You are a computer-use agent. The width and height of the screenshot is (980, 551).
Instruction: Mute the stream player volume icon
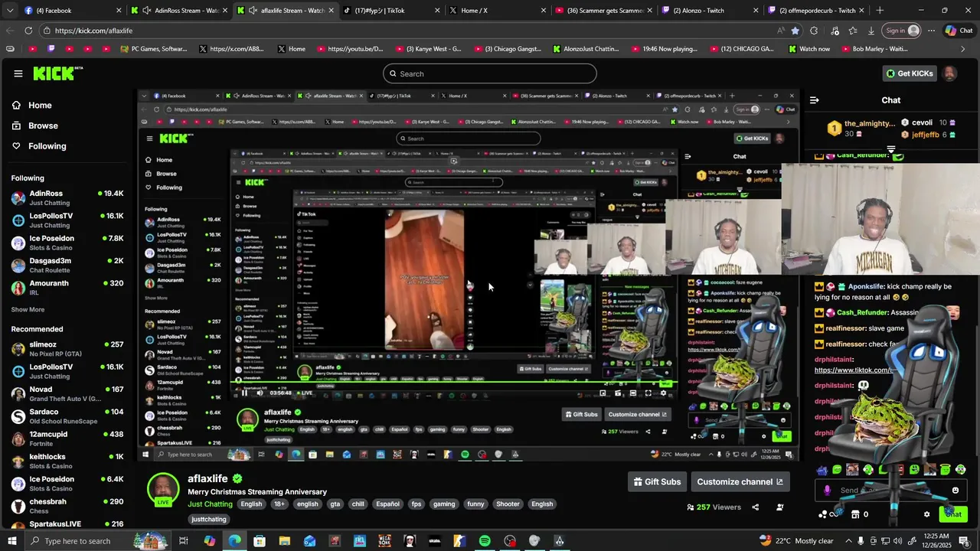click(x=260, y=393)
